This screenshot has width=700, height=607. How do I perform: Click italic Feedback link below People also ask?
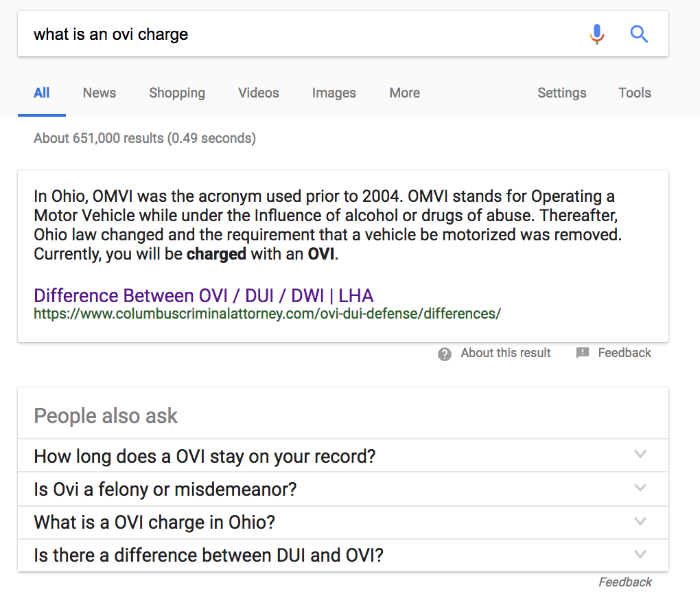(x=625, y=582)
